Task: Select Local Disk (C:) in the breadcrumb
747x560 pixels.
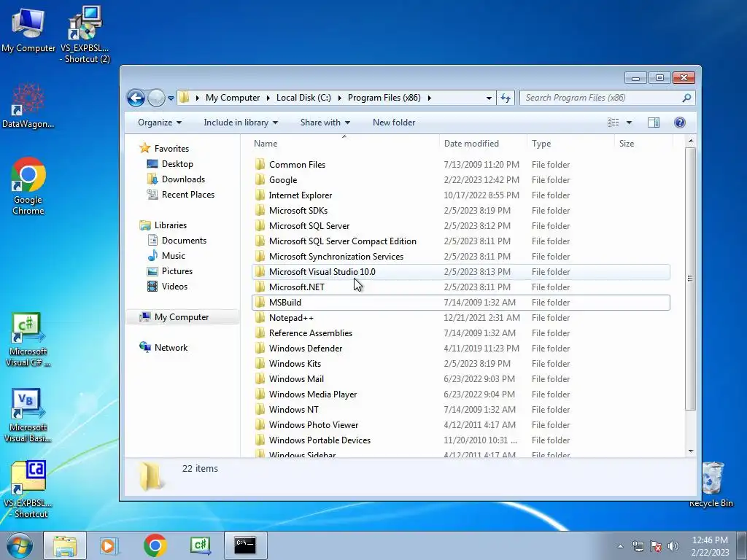Action: (x=303, y=98)
